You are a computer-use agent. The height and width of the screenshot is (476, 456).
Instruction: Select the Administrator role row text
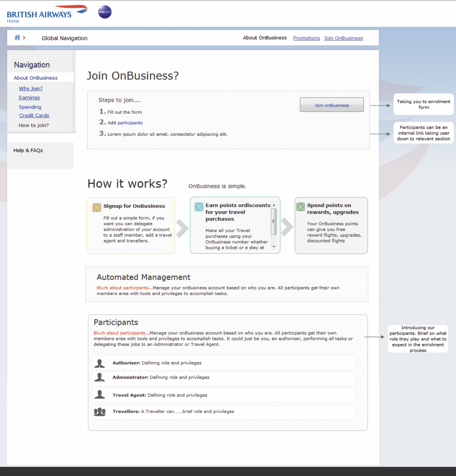(x=161, y=377)
